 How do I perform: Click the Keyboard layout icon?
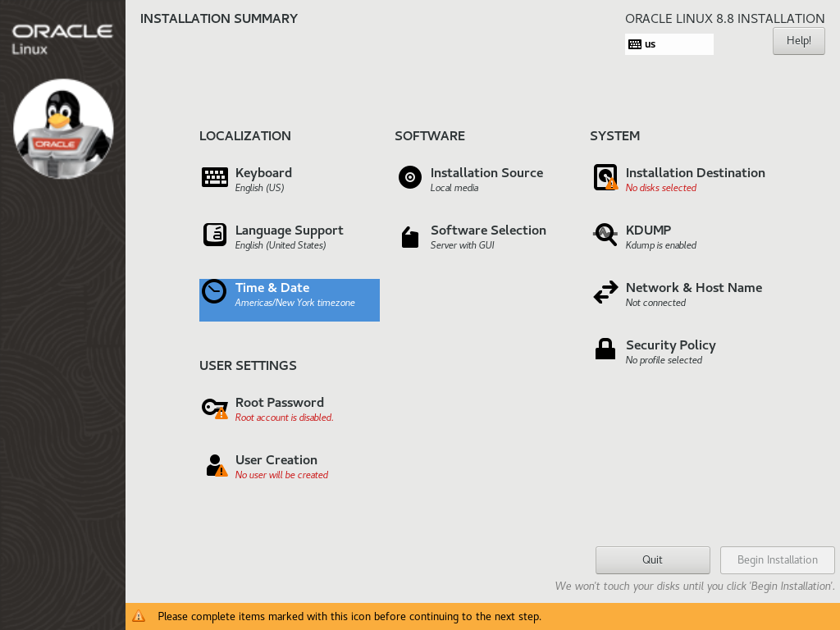(215, 177)
